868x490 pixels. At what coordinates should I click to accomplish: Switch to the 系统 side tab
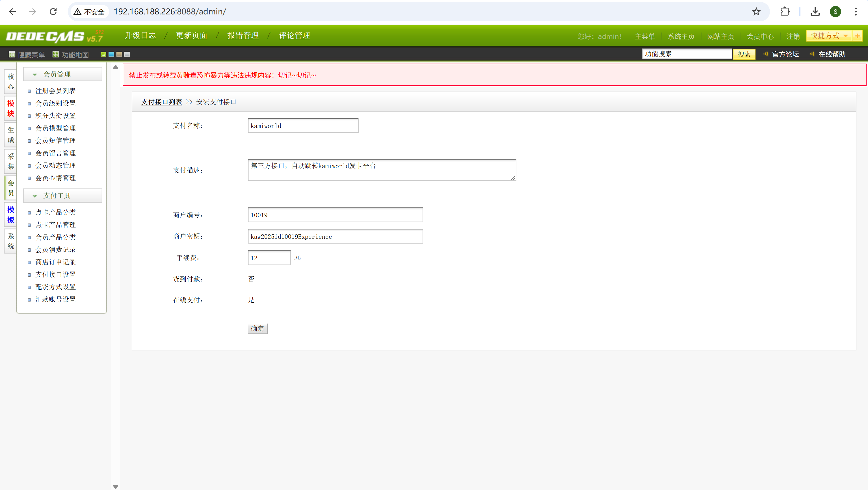coord(11,241)
